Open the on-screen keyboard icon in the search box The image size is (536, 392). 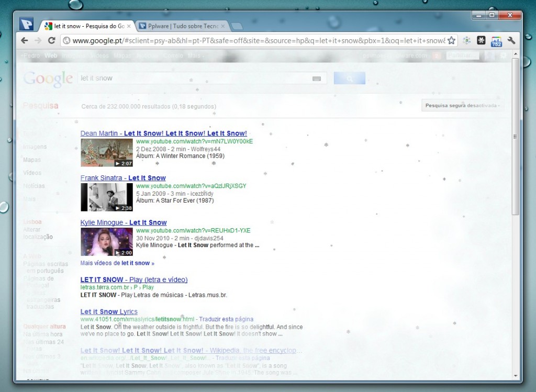click(x=317, y=79)
